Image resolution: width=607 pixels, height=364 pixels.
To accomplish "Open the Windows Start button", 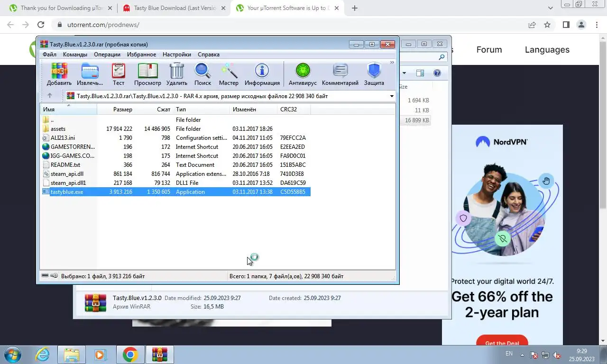I will (13, 355).
